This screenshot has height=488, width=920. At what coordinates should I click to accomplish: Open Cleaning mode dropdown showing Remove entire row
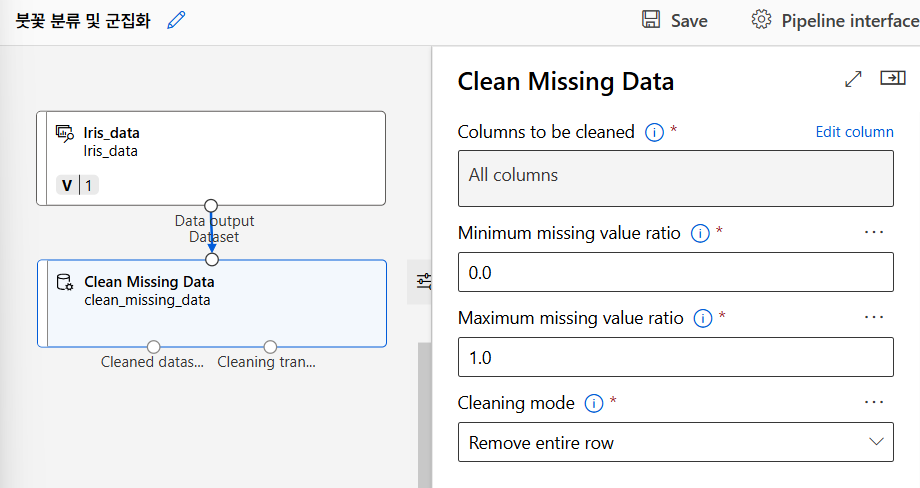tap(675, 442)
